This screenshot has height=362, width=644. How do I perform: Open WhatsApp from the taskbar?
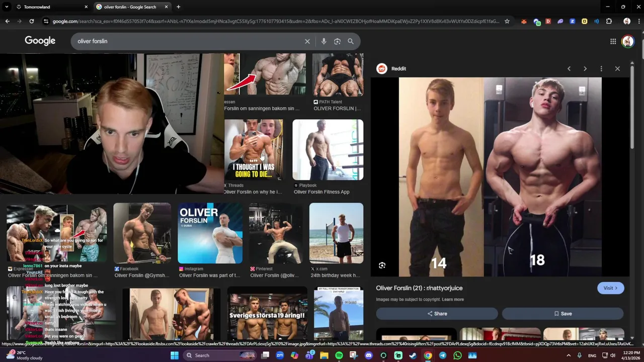point(457,355)
